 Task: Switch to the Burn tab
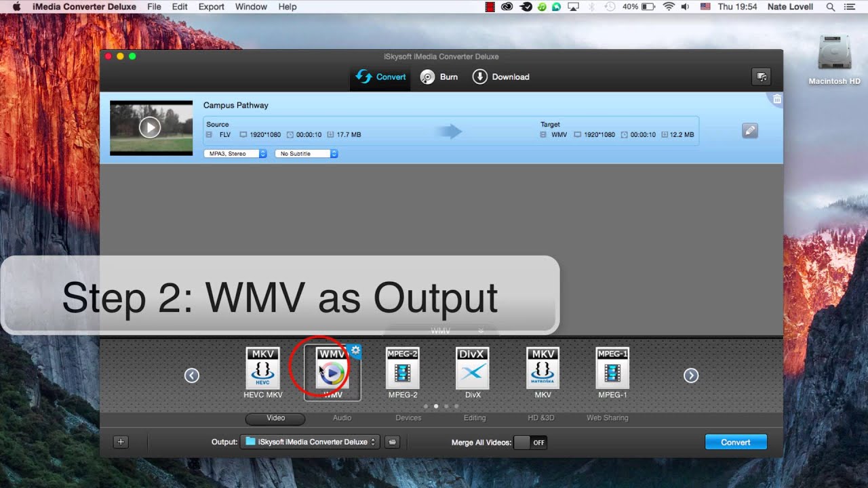[439, 77]
